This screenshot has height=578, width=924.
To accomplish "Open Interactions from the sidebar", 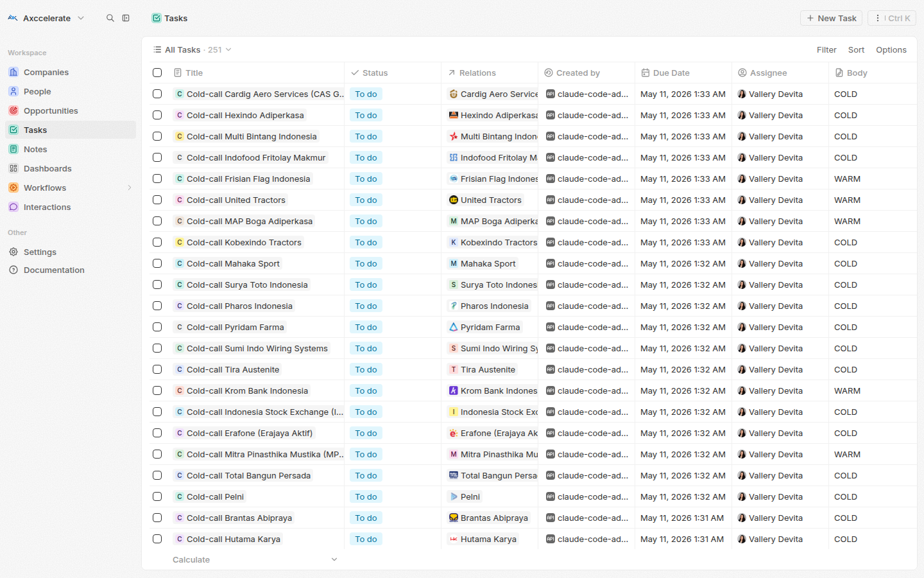I will point(71,207).
